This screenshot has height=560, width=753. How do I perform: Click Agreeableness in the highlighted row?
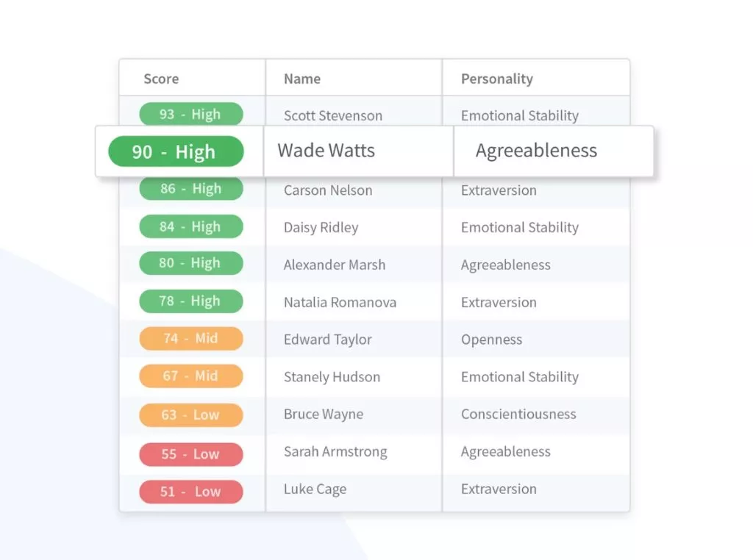(x=536, y=151)
